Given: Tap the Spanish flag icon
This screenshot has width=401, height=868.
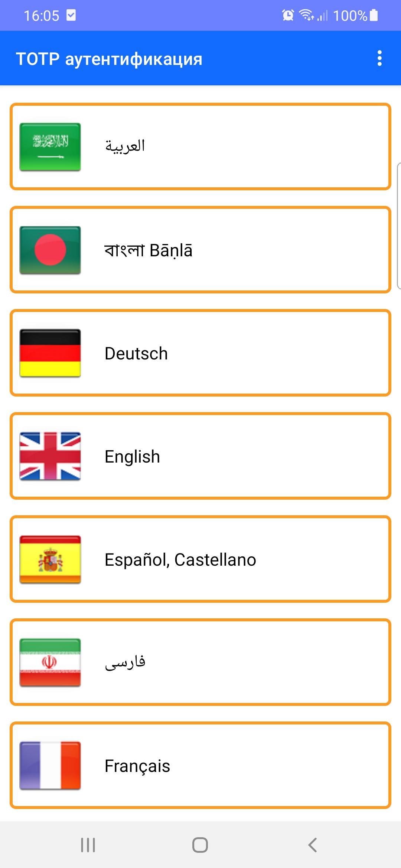Looking at the screenshot, I should pos(50,559).
